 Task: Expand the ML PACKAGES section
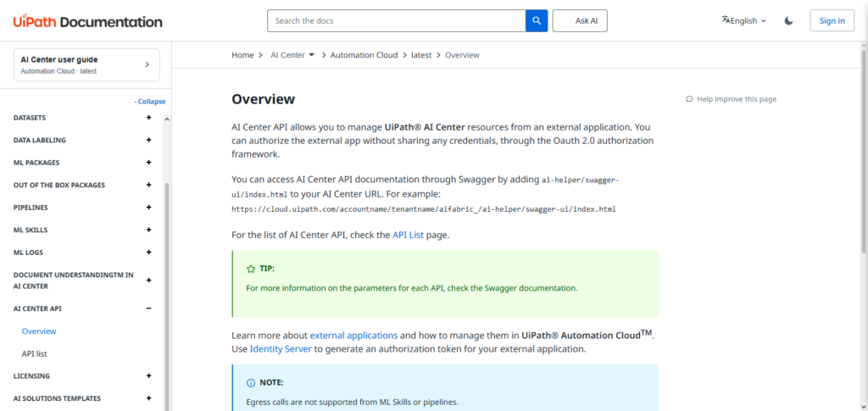pyautogui.click(x=148, y=162)
